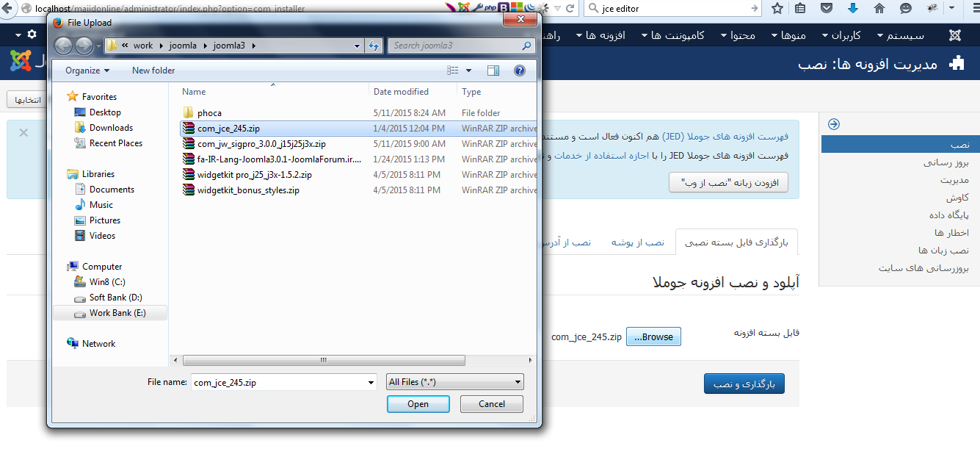Toggle the preview pane icon
The image size is (980, 468).
493,71
